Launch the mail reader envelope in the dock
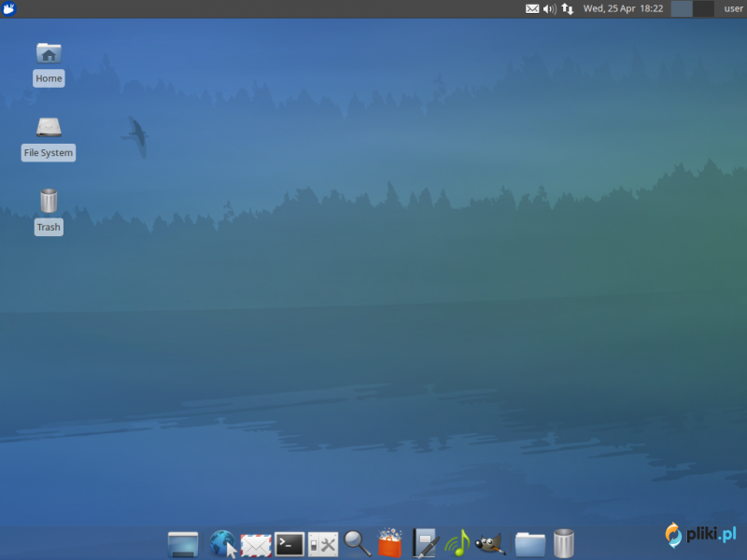 [x=256, y=545]
